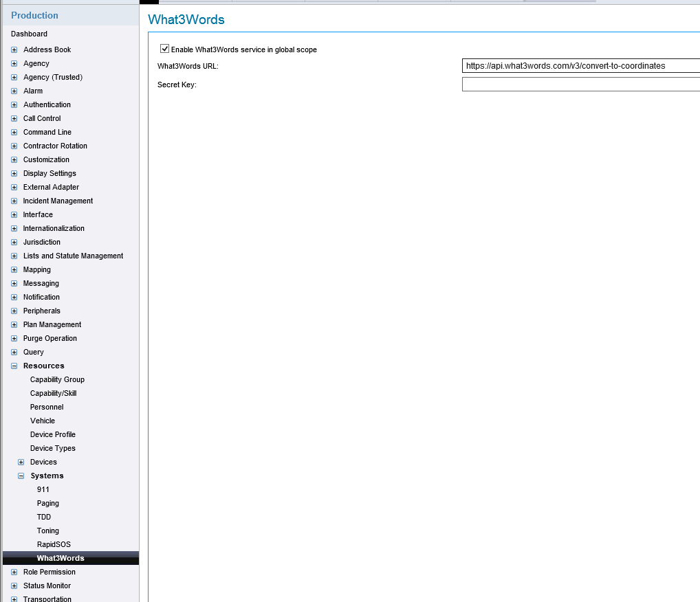Expand the Status Monitor node
700x602 pixels.
[14, 586]
